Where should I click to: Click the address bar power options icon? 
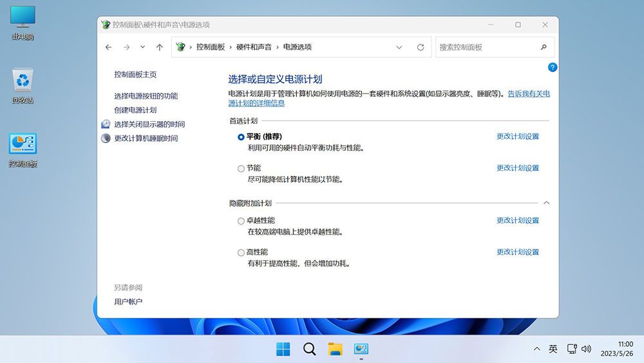[180, 47]
